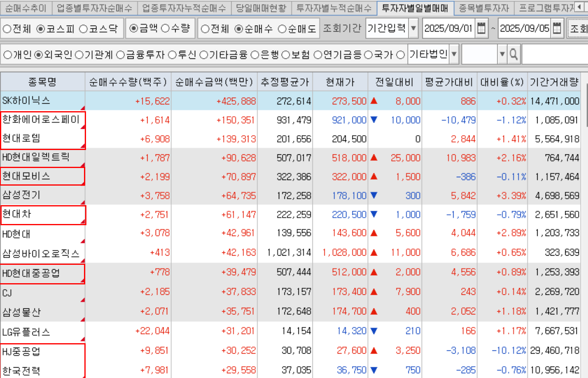The image size is (588, 378).
Task: Open the 투자자별누적순매수 tab
Action: click(x=334, y=8)
